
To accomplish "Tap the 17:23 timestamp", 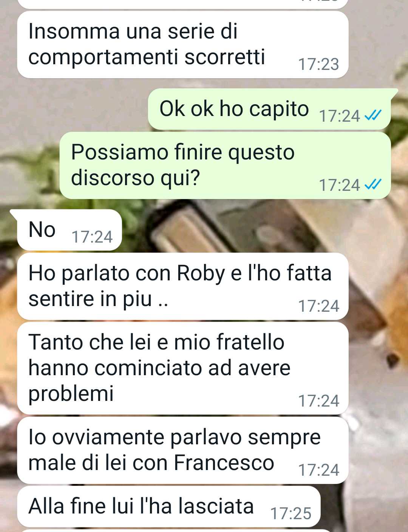I will pos(318,64).
